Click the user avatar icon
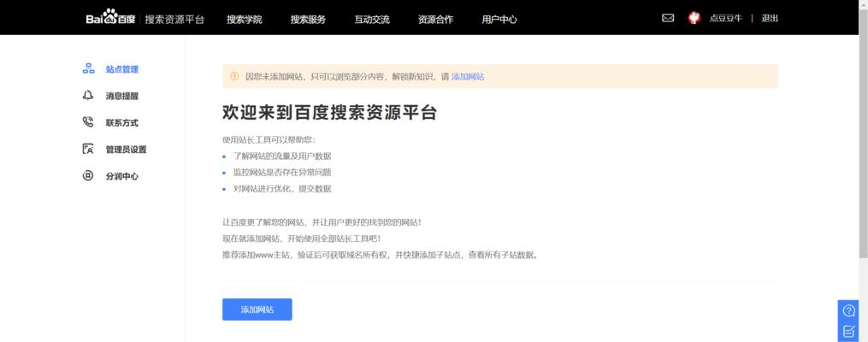This screenshot has height=342, width=868. pos(694,18)
